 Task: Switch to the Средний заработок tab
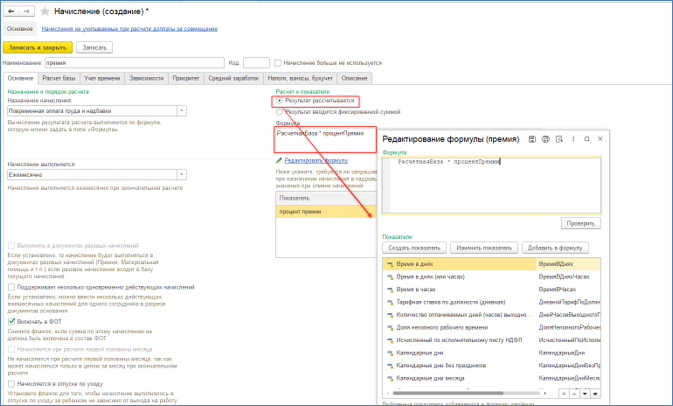coord(233,78)
